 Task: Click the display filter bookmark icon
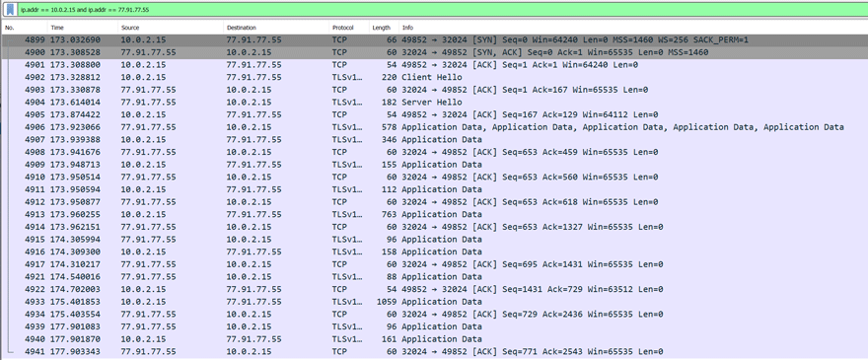[10, 10]
